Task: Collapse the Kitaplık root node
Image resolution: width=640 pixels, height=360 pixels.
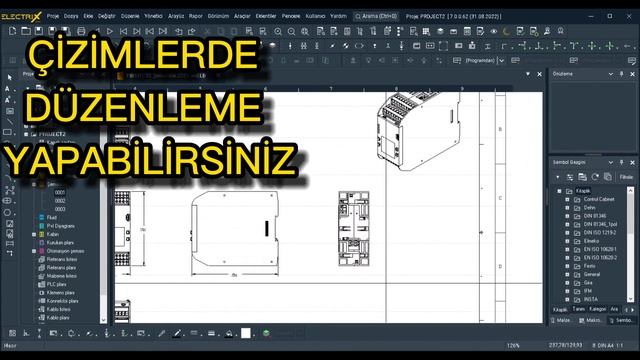Action: pyautogui.click(x=559, y=191)
